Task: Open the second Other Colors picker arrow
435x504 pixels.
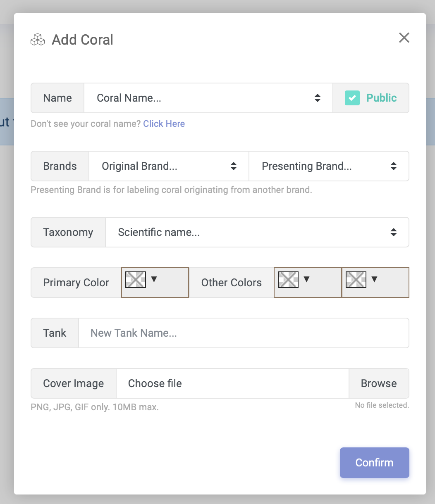Action: tap(374, 279)
